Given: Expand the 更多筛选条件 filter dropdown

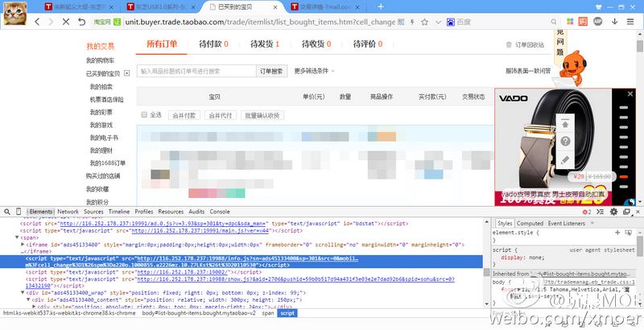Looking at the screenshot, I should (314, 71).
